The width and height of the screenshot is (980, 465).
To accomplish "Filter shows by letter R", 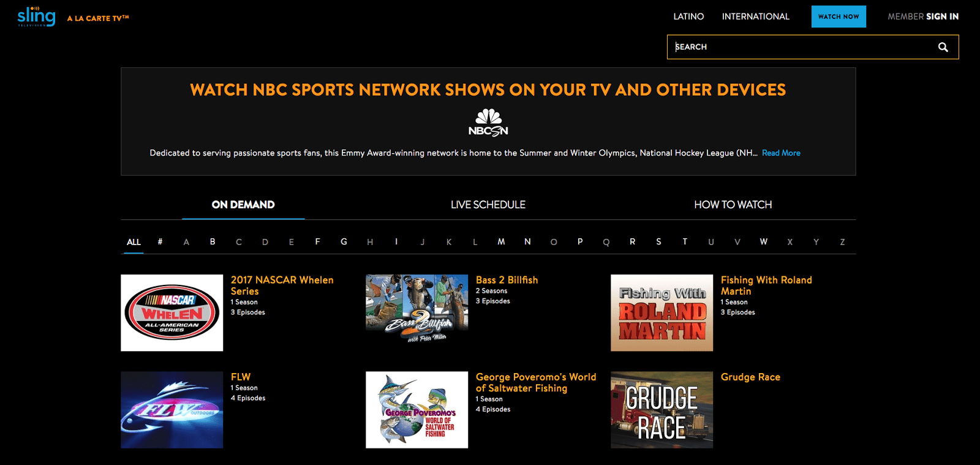I will [x=632, y=242].
